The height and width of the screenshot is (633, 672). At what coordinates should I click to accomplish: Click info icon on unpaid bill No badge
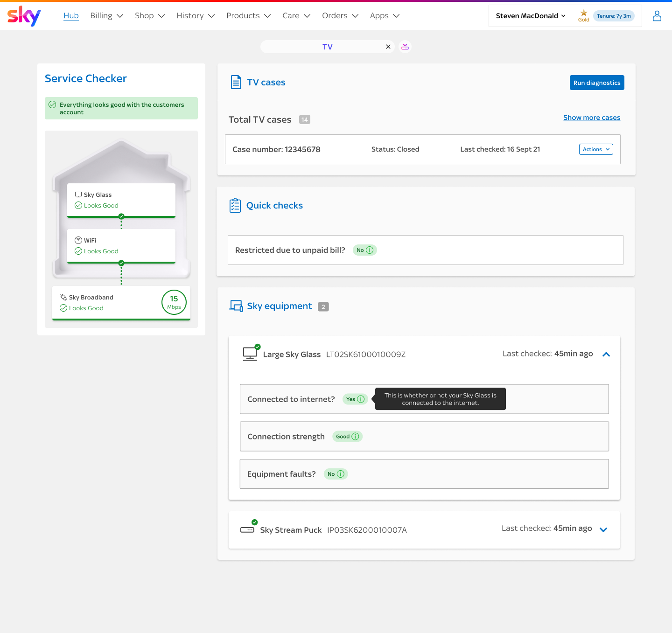370,250
